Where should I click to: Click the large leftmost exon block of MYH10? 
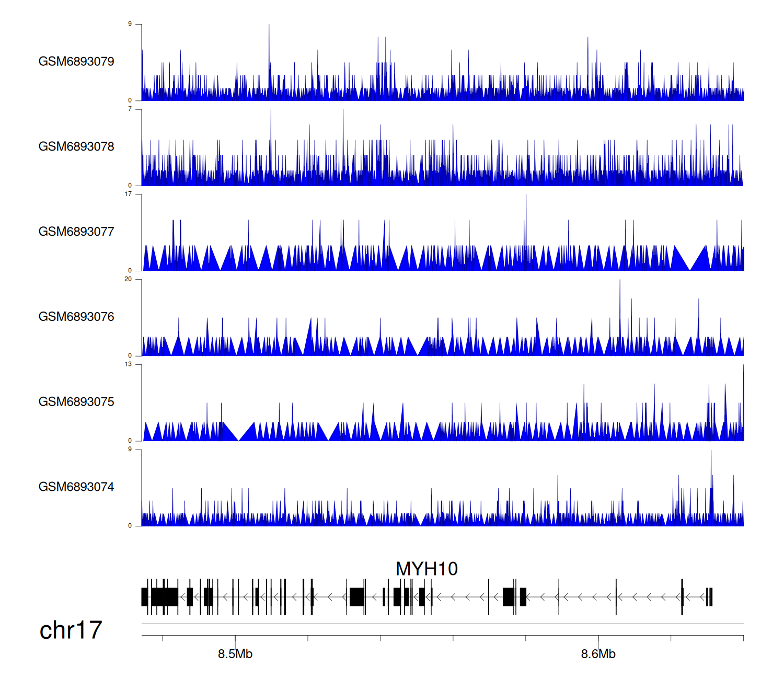click(x=164, y=596)
